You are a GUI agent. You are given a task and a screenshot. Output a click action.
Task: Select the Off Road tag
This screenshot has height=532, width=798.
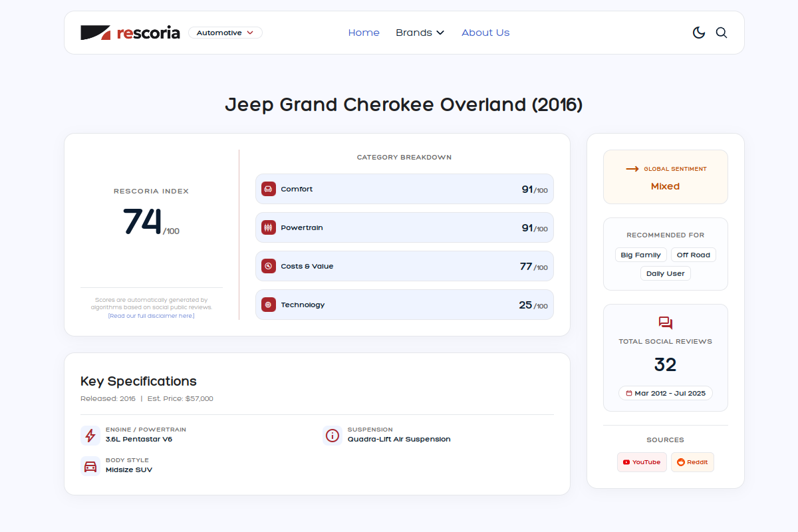[694, 255]
